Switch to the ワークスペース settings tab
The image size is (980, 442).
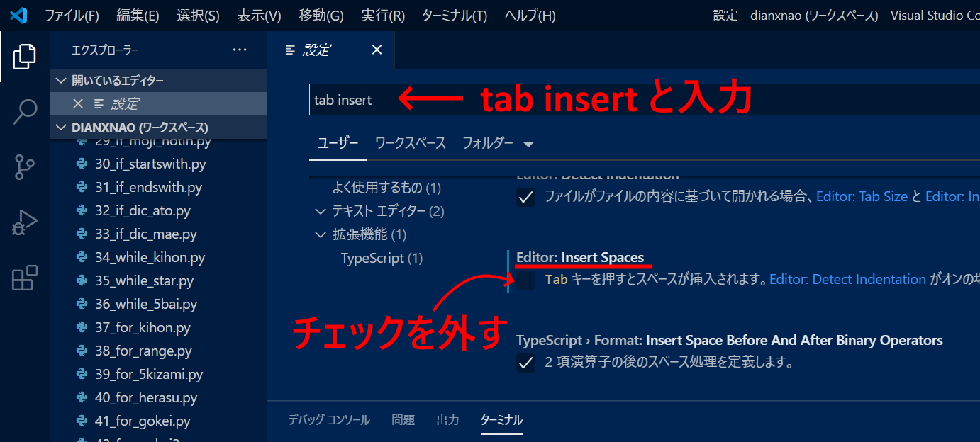coord(411,143)
